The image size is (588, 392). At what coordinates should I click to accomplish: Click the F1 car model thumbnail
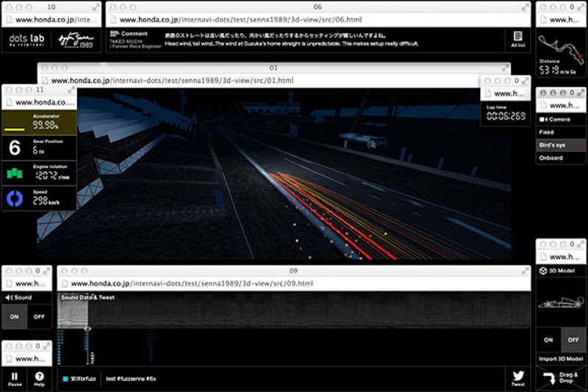coord(561,302)
